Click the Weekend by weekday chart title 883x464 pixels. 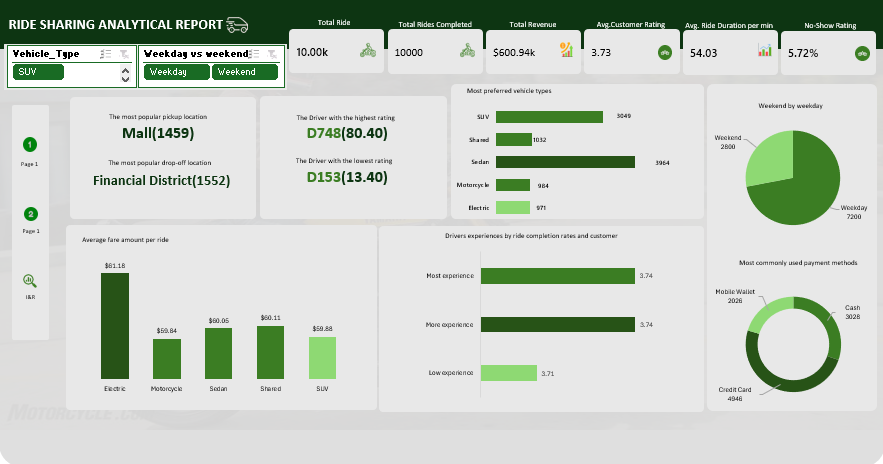790,106
